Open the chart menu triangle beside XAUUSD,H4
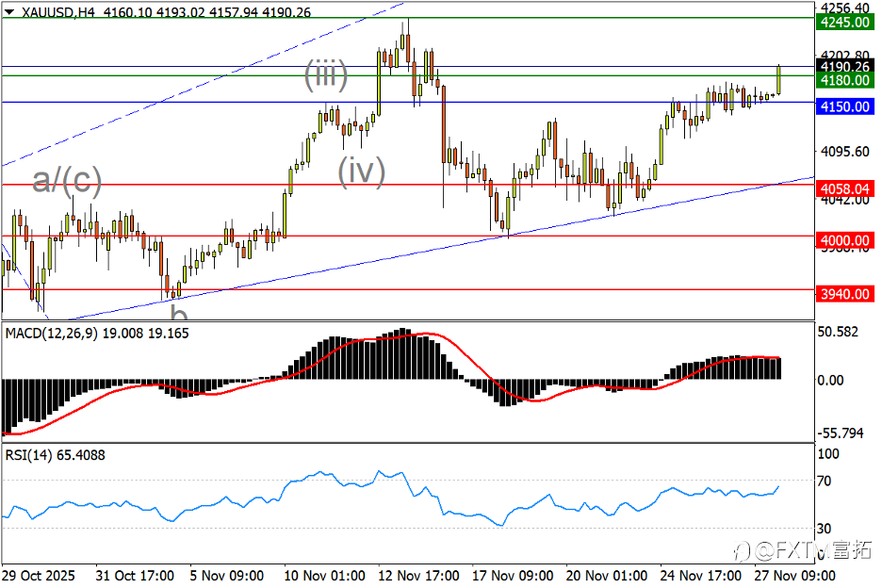 tap(9, 11)
